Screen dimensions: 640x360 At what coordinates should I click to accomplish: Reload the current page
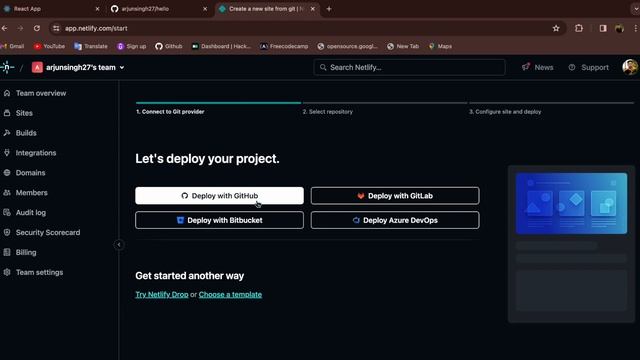(x=37, y=28)
